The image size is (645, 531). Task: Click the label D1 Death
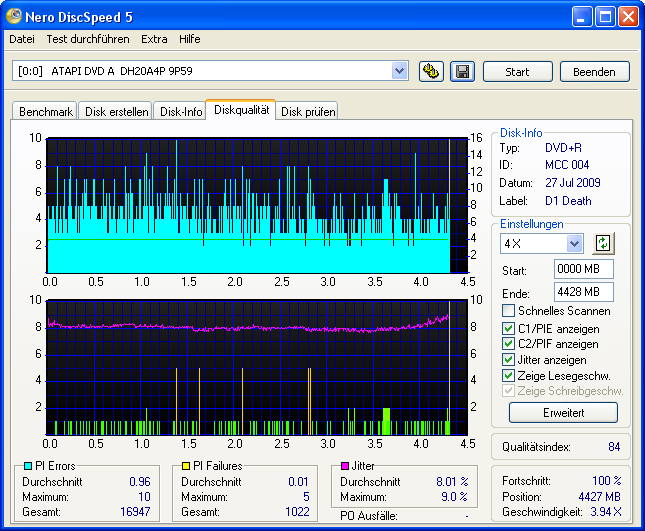pyautogui.click(x=568, y=201)
